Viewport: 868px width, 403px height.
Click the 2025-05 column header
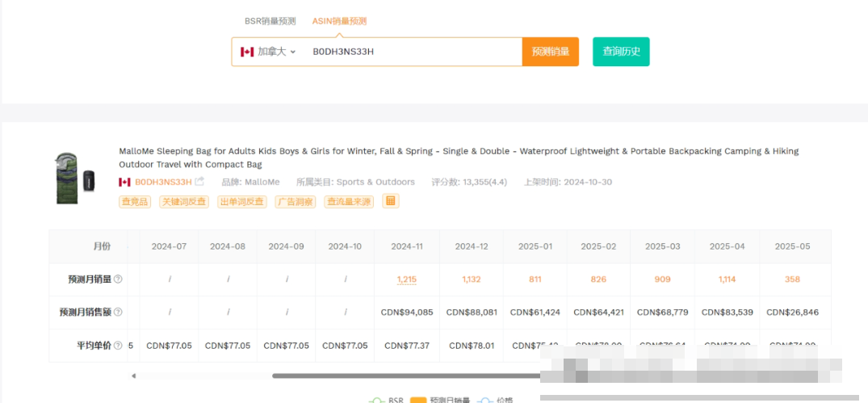792,246
